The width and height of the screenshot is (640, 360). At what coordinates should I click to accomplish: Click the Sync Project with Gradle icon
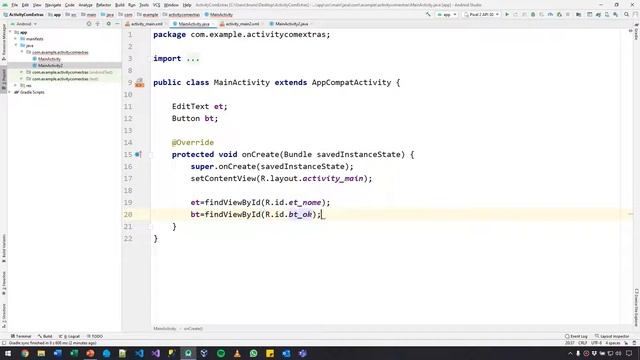click(598, 14)
